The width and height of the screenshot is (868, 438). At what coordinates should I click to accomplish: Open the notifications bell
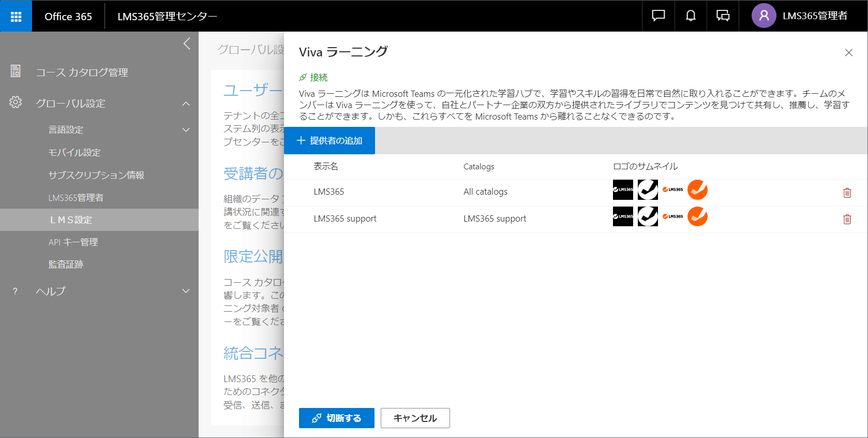click(691, 16)
